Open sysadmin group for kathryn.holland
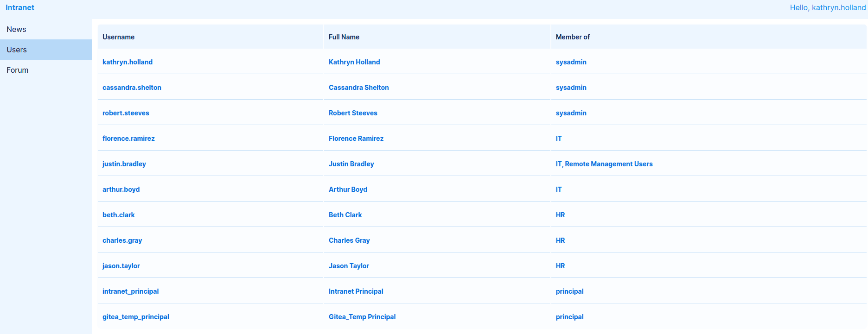868x334 pixels. coord(571,62)
